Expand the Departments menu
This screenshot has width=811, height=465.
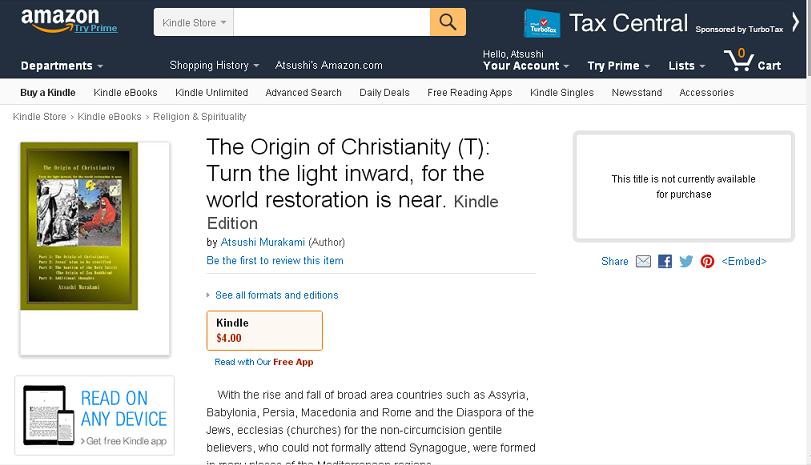click(x=61, y=66)
